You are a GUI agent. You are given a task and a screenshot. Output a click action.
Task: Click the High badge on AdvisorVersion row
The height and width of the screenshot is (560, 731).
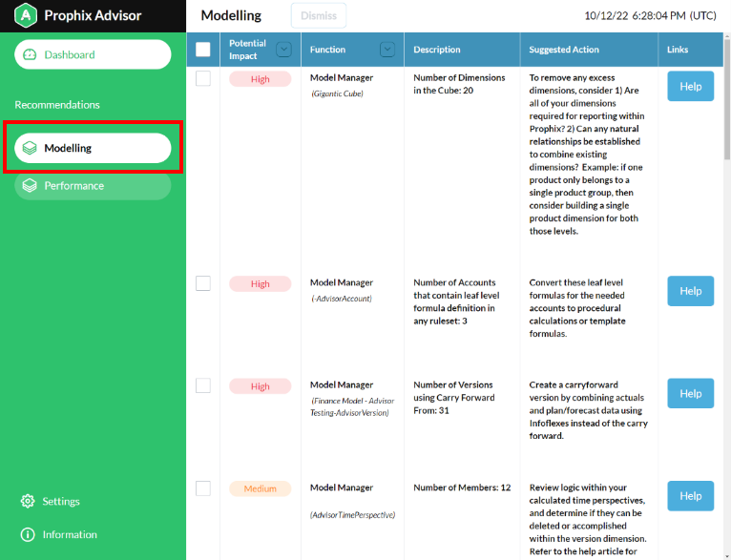tap(261, 386)
